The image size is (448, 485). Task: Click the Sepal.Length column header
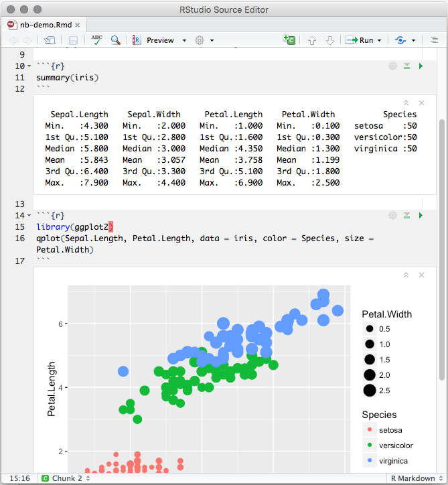pos(79,115)
